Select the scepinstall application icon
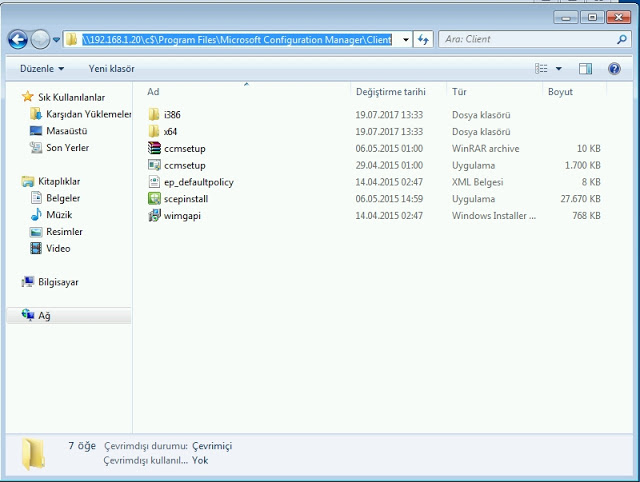Image resolution: width=640 pixels, height=482 pixels. pyautogui.click(x=154, y=199)
